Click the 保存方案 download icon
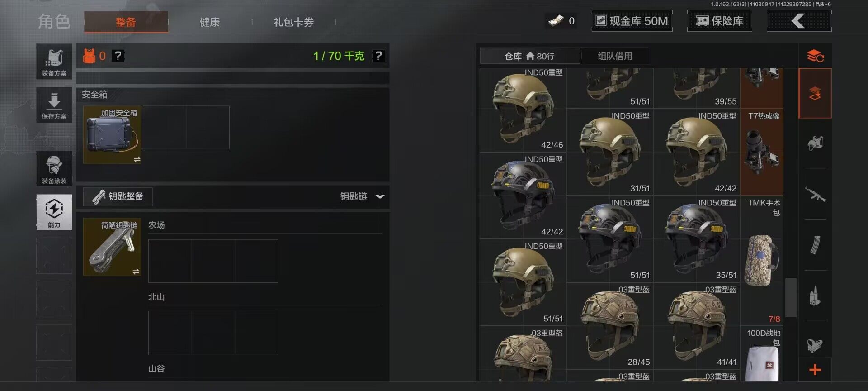The width and height of the screenshot is (868, 391). click(54, 105)
